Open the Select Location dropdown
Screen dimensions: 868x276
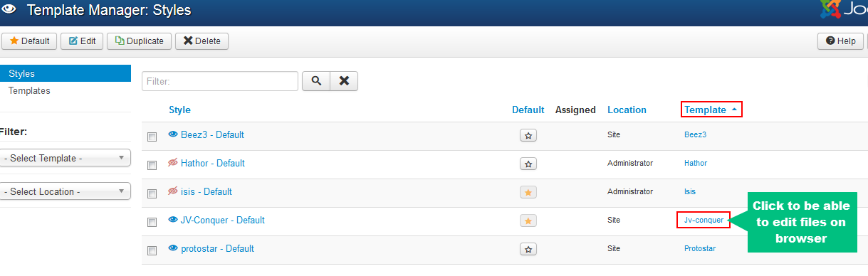pyautogui.click(x=66, y=191)
